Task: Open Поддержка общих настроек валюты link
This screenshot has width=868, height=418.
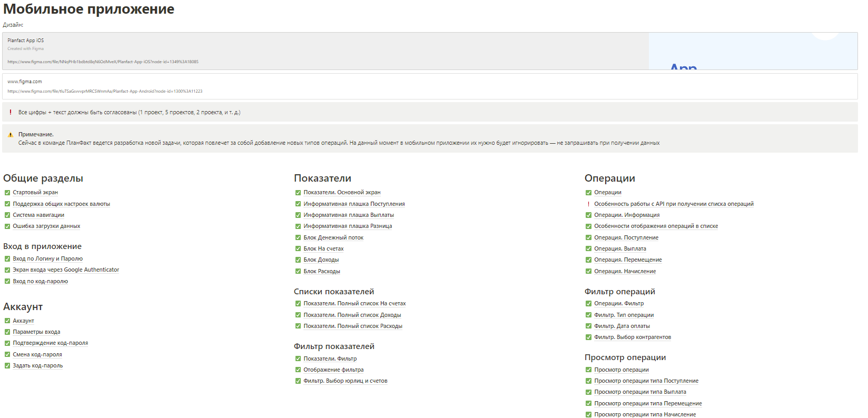Action: (x=62, y=204)
